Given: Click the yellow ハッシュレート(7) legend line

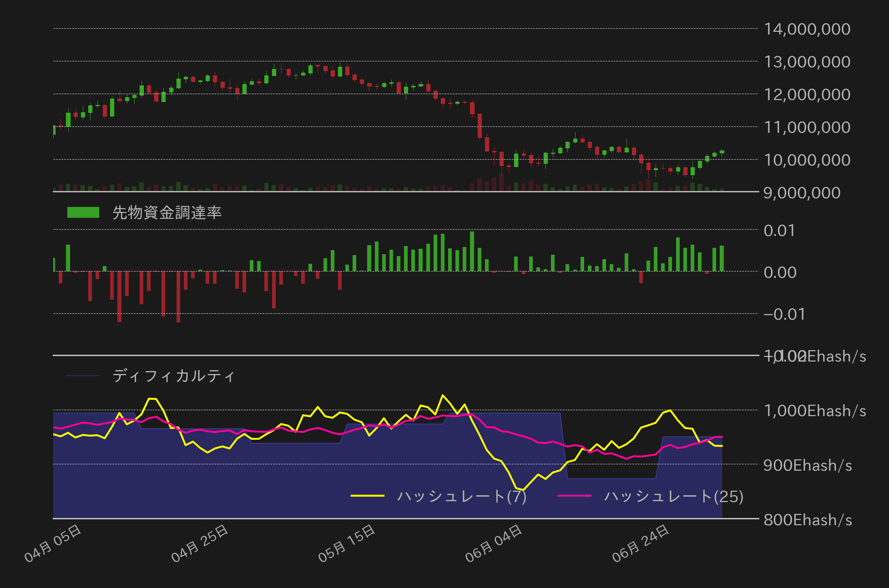Looking at the screenshot, I should pyautogui.click(x=368, y=496).
